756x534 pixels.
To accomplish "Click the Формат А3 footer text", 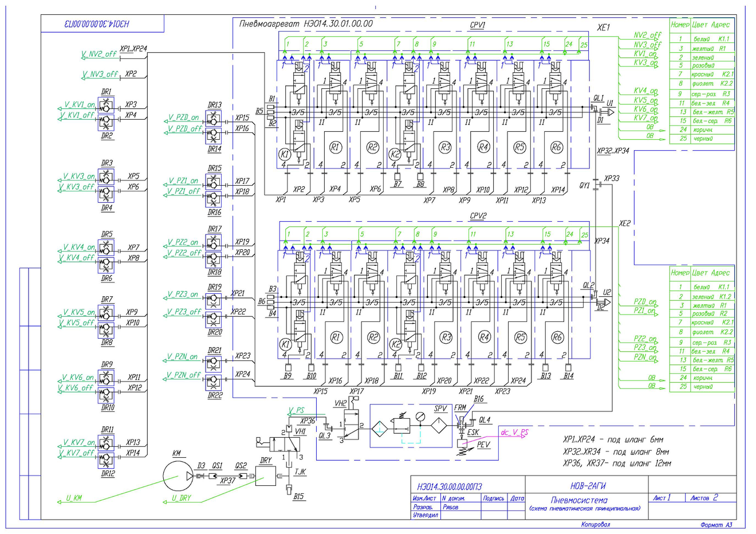I will point(716,525).
